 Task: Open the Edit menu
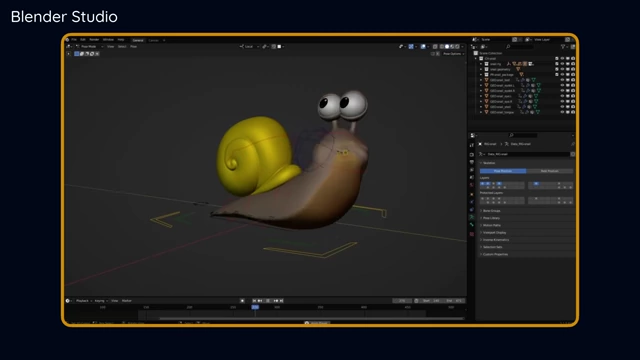pos(83,40)
